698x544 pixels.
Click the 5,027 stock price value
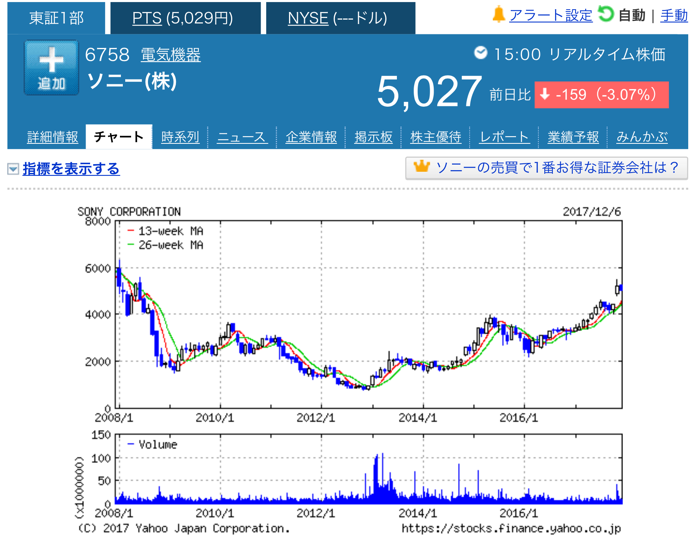click(429, 92)
